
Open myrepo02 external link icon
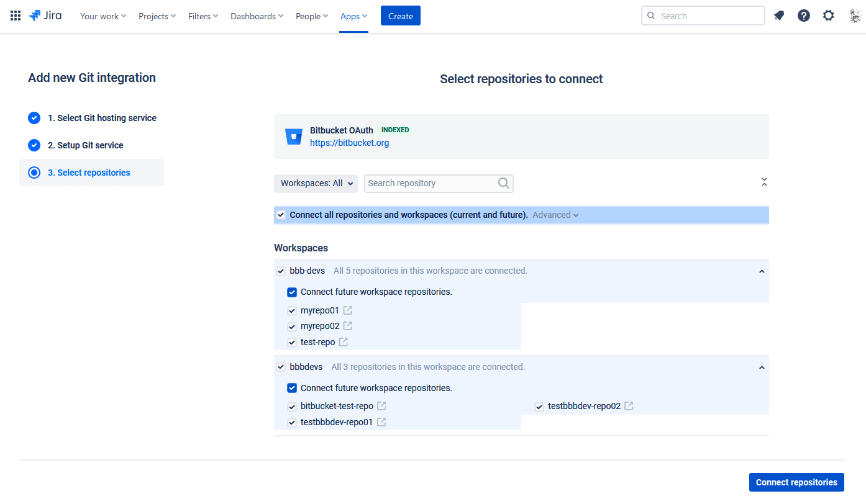348,326
